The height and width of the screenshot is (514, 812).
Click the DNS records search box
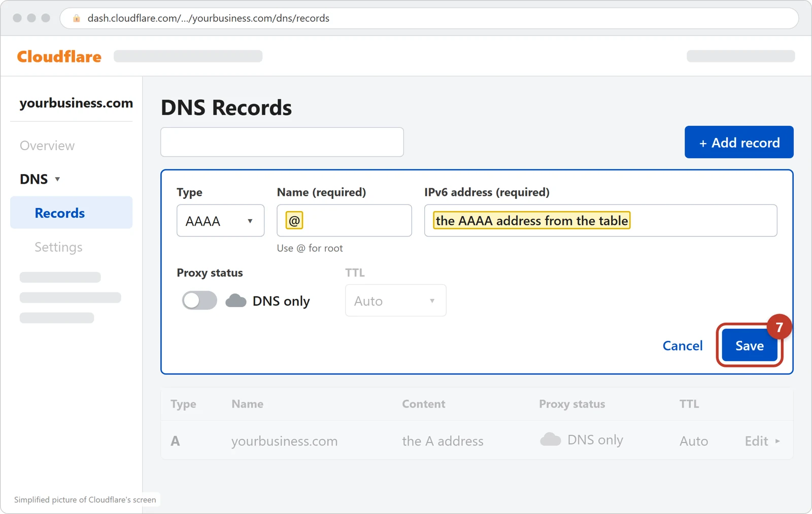[282, 142]
